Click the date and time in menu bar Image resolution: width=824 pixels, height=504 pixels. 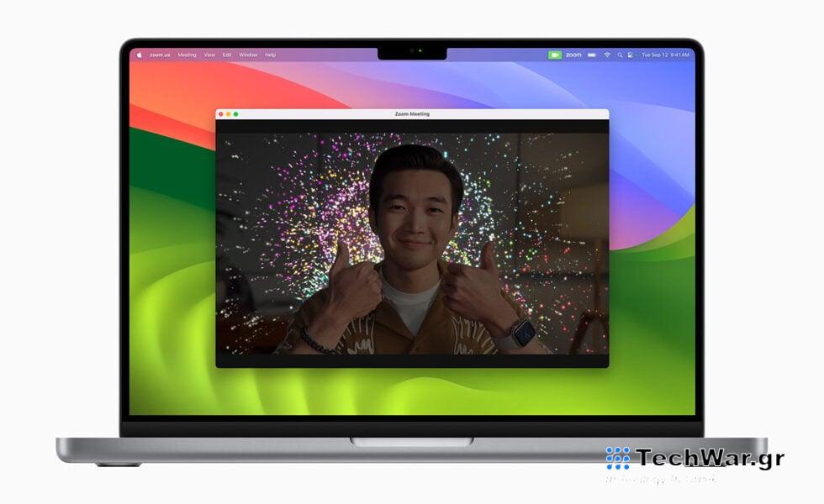coord(667,55)
